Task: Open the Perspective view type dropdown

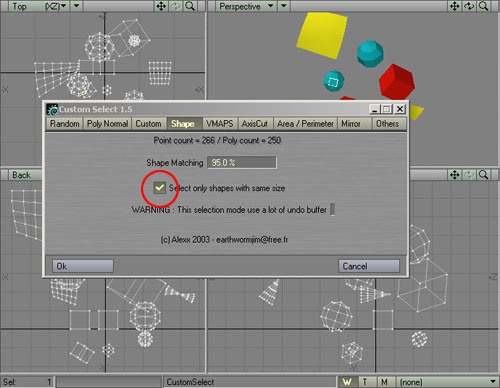Action: coord(246,6)
